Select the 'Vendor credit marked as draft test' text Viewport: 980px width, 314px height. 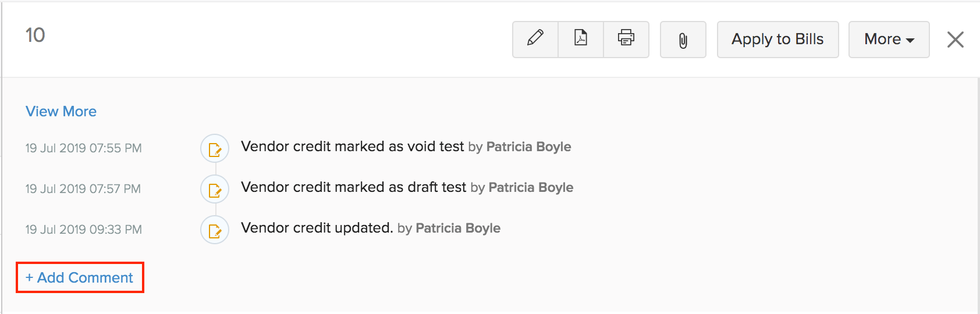[353, 187]
